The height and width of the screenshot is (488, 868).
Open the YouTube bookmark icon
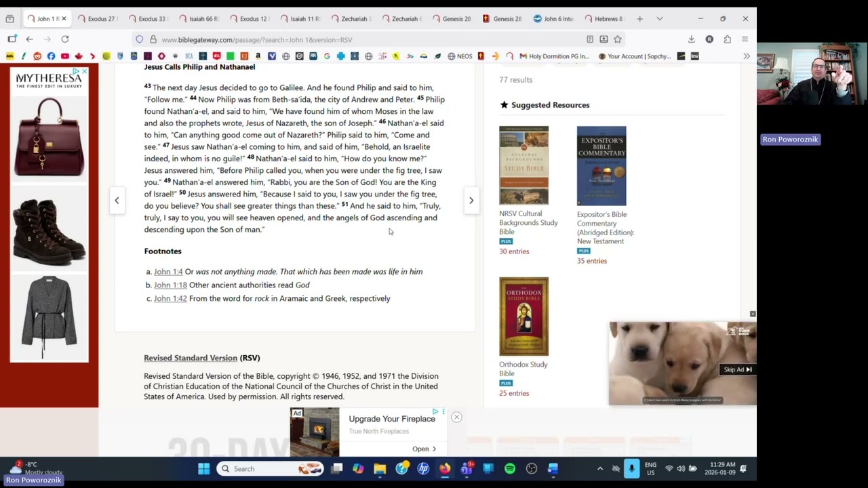(x=65, y=56)
